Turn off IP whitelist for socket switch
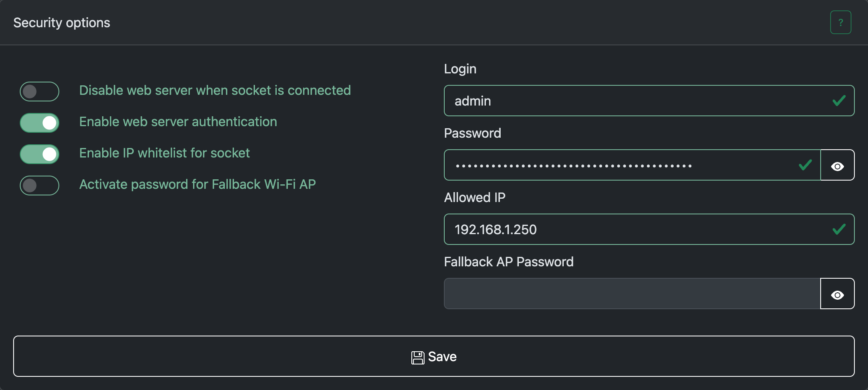 click(x=40, y=154)
